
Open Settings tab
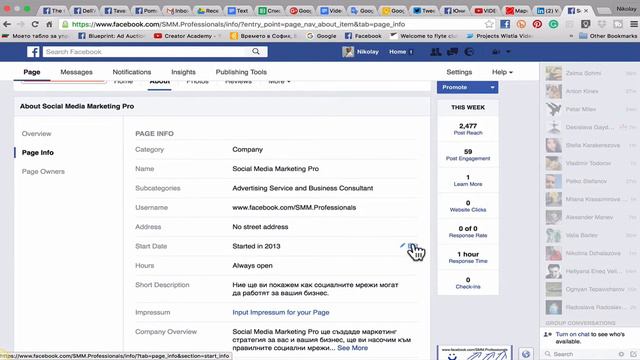459,72
